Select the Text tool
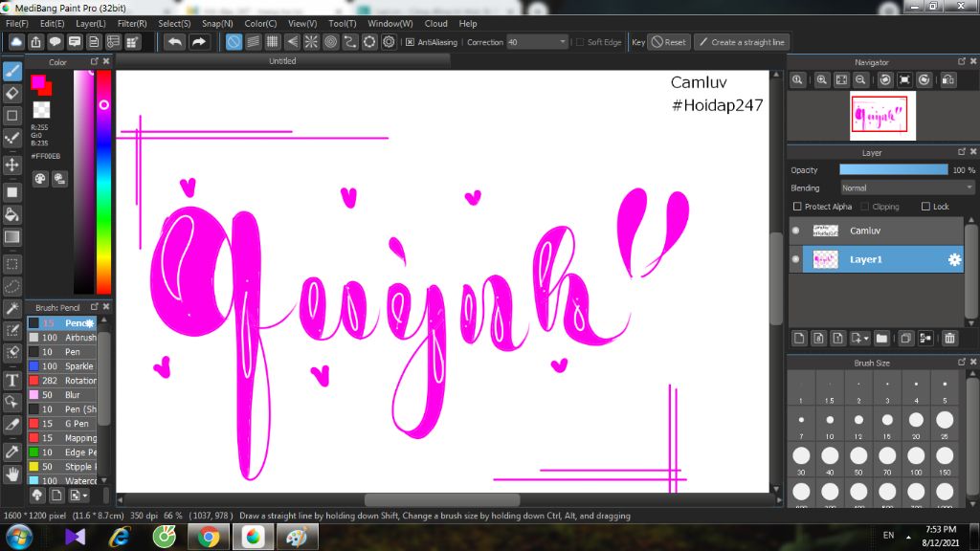 pyautogui.click(x=12, y=380)
